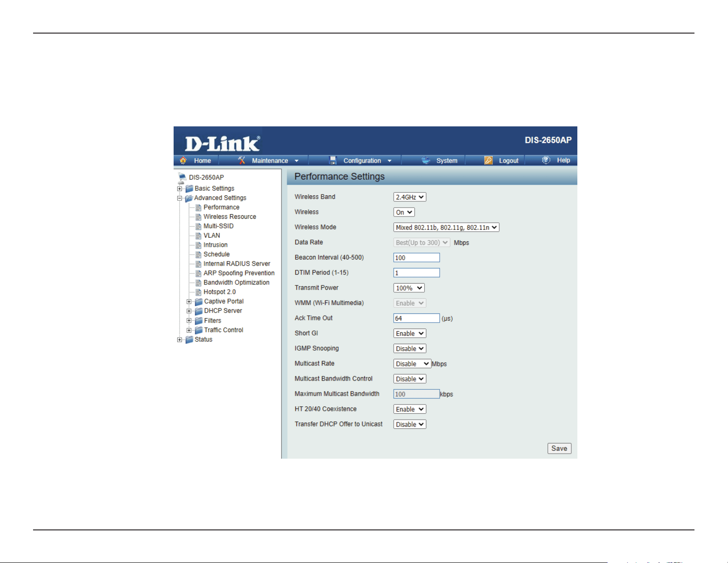Click the Basic Settings folder icon
This screenshot has height=563, width=728.
point(189,188)
